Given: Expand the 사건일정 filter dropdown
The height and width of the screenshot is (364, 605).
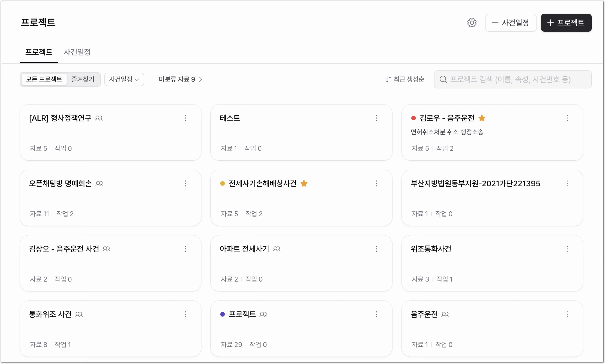Looking at the screenshot, I should (124, 79).
